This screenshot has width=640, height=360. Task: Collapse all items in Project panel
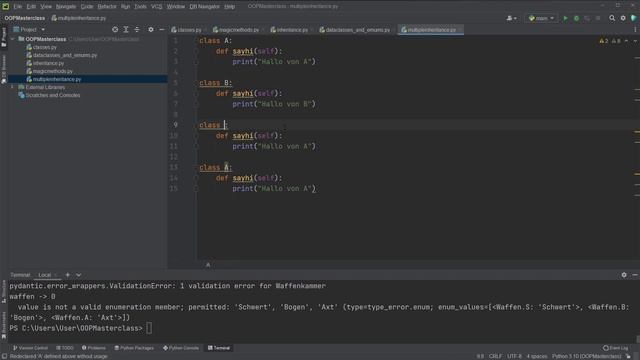tap(137, 29)
